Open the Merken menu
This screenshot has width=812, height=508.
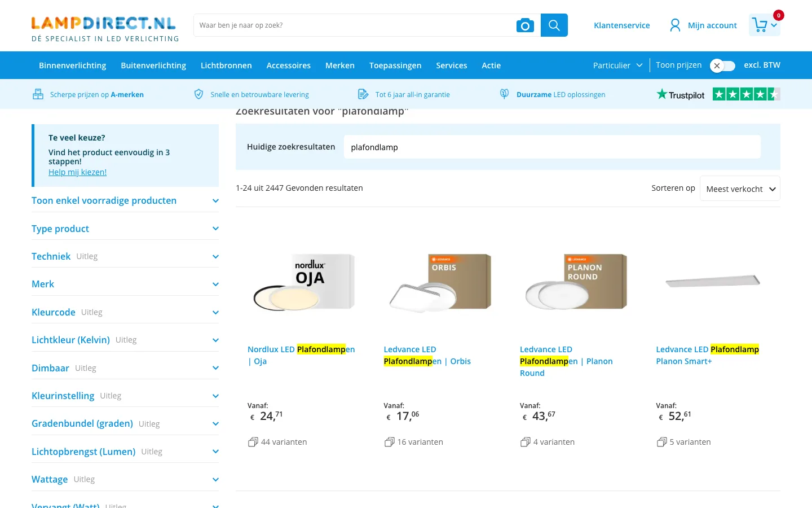coord(340,65)
